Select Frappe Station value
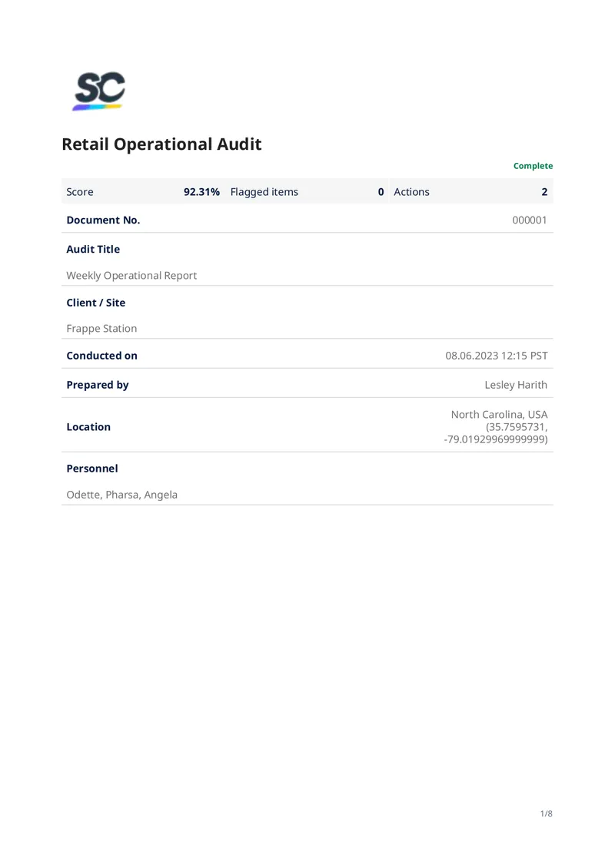 click(x=101, y=328)
